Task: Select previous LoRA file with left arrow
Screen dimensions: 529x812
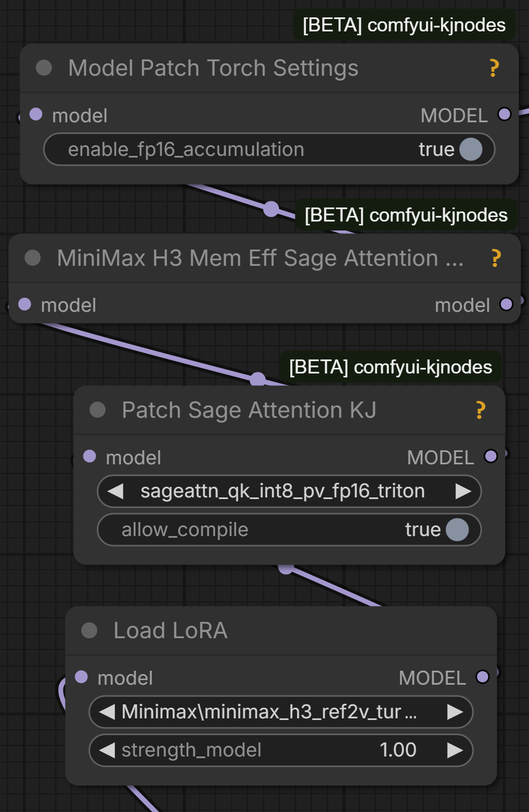Action: click(107, 712)
